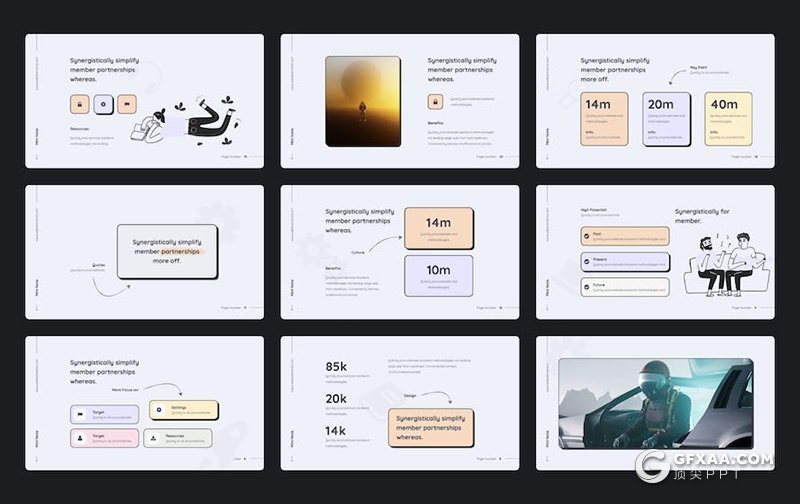The height and width of the screenshot is (504, 800).
Task: Click the orange flag icon tile
Action: pos(127,103)
